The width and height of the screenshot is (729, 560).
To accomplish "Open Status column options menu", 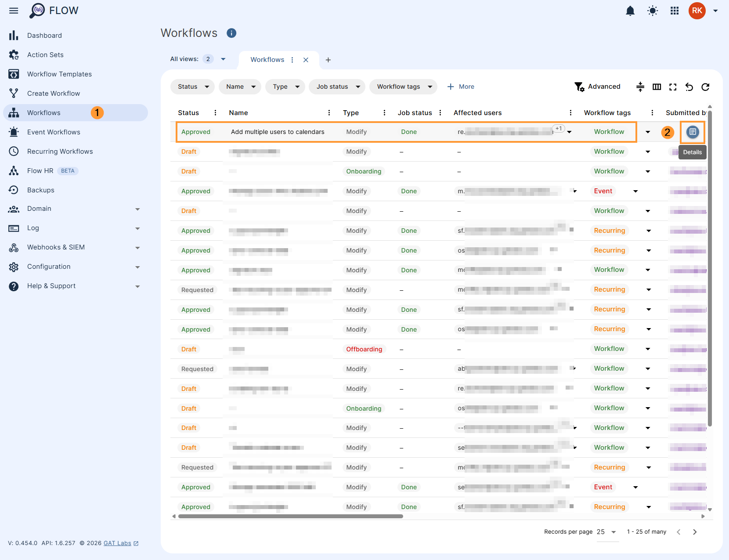I will (x=215, y=113).
